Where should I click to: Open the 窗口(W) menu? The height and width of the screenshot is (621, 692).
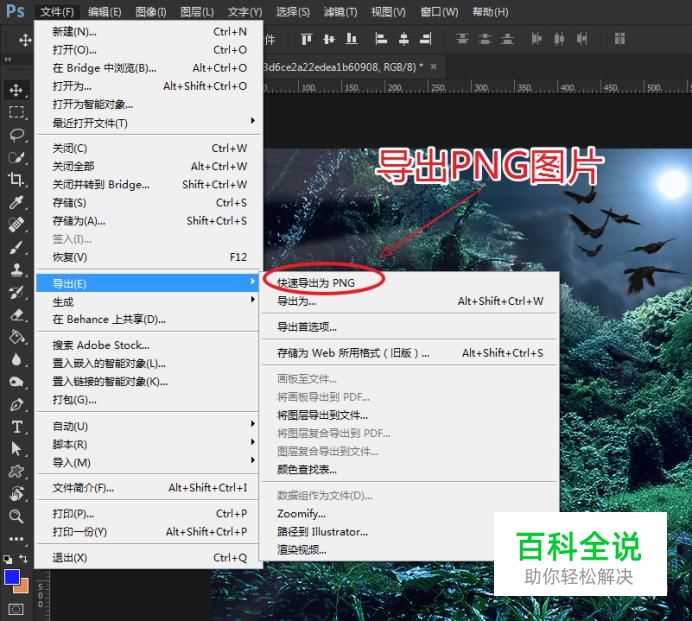[x=439, y=12]
